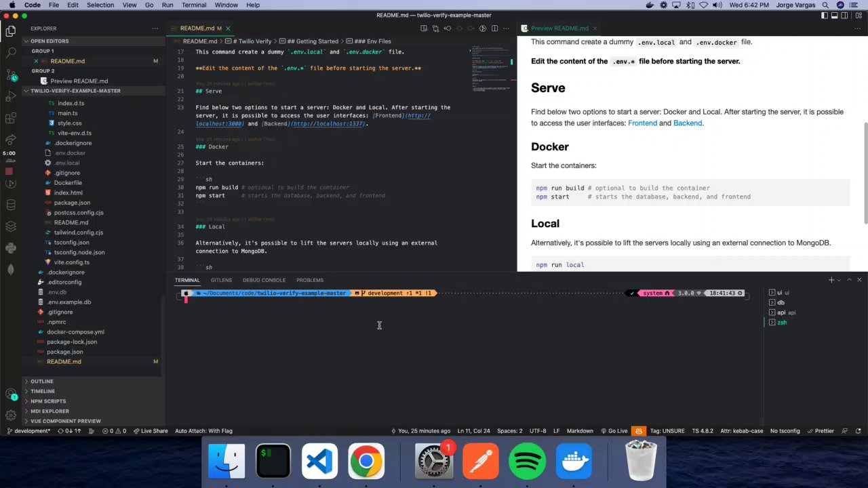Change language mode Markdown in status bar
Screen dimensions: 868x488
coord(580,431)
